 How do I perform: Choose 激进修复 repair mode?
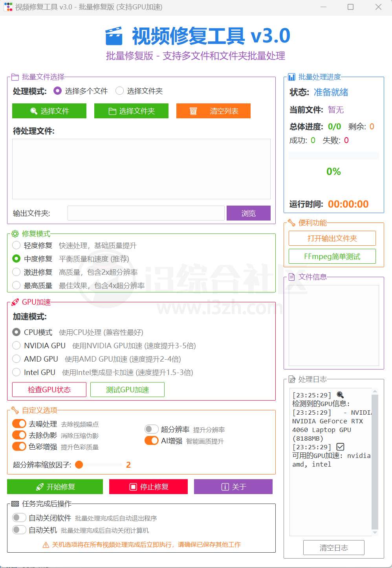pyautogui.click(x=16, y=272)
